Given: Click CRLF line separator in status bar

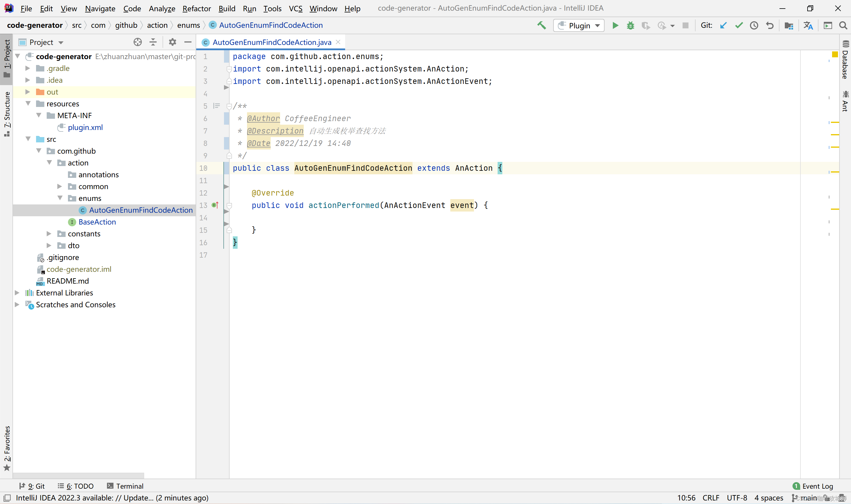Looking at the screenshot, I should pos(711,498).
